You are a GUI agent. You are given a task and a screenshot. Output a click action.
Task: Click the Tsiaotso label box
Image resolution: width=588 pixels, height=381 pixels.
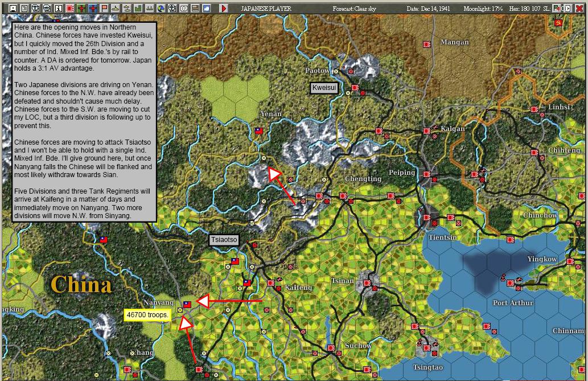click(x=224, y=240)
